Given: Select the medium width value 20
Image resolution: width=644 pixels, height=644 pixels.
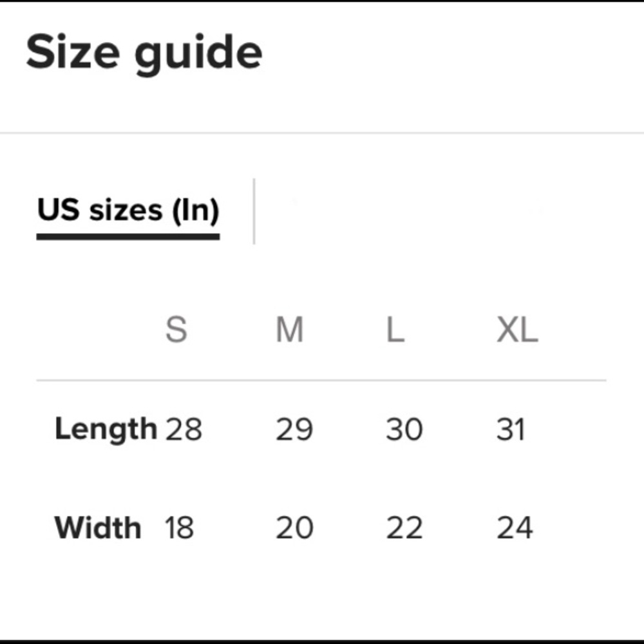Looking at the screenshot, I should (x=294, y=528).
